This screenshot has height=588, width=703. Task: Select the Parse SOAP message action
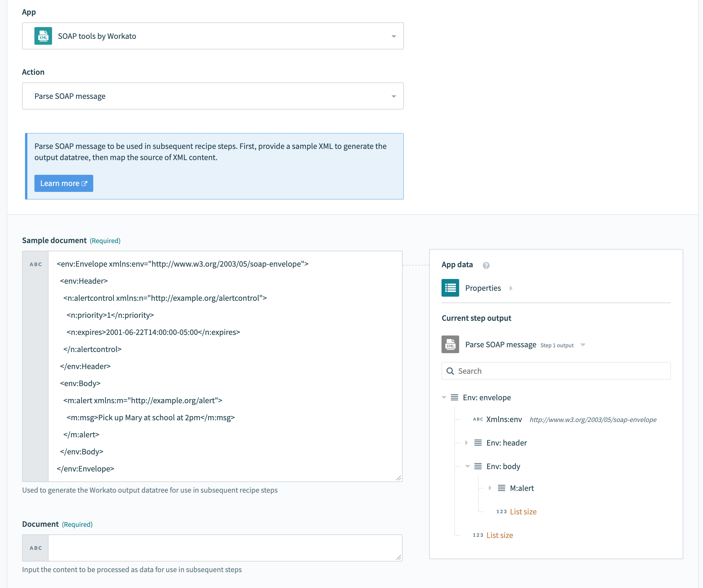213,96
